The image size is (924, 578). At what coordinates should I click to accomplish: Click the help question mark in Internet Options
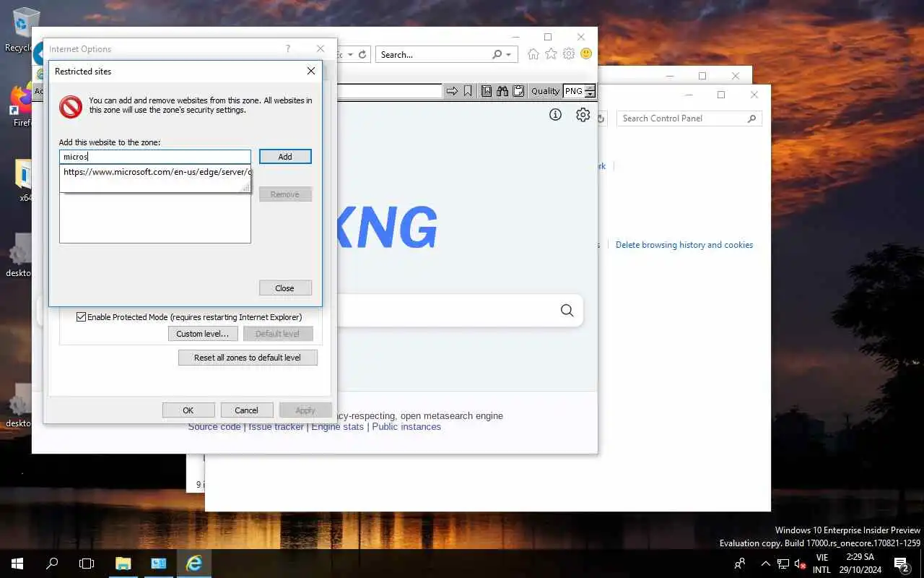pos(288,48)
